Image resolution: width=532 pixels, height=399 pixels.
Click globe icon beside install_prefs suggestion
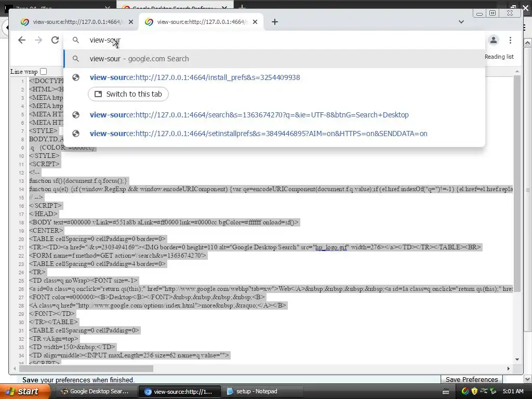pyautogui.click(x=76, y=77)
